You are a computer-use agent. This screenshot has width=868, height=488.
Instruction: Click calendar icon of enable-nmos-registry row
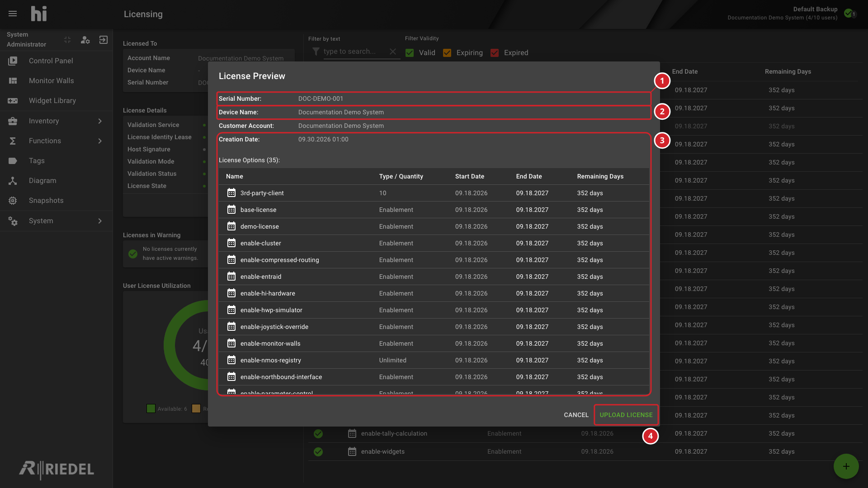(231, 360)
